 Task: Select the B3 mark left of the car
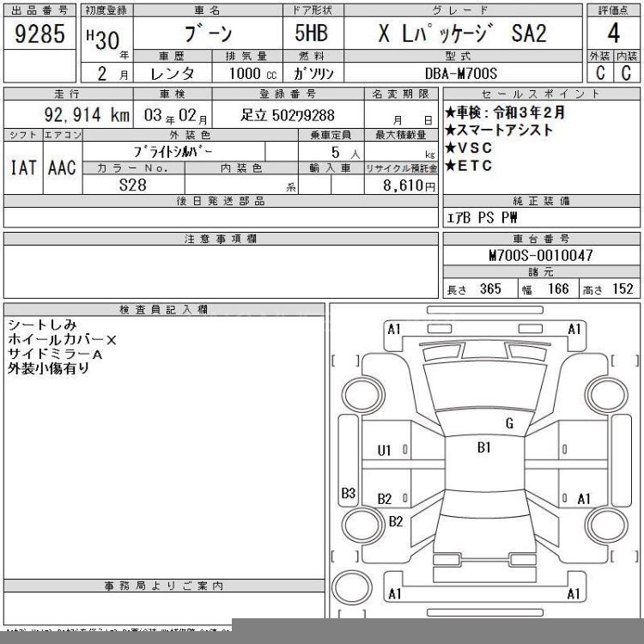click(x=349, y=493)
